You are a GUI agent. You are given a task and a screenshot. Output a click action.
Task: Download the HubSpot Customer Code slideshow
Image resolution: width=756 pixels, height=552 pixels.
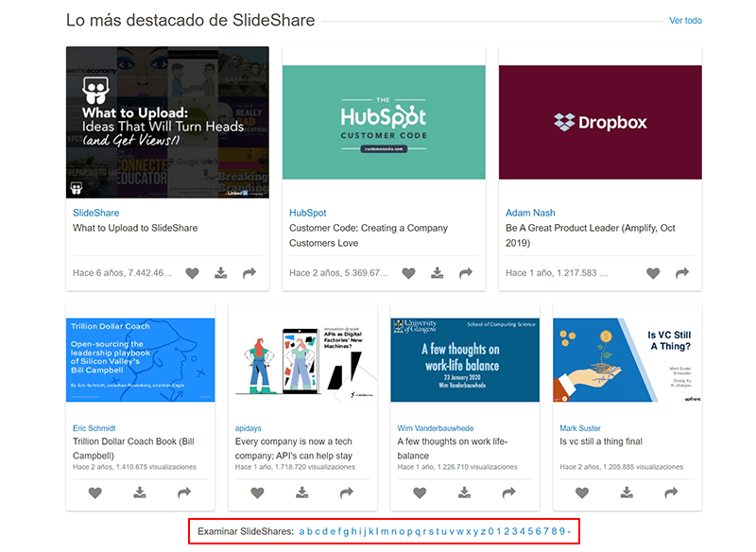pos(437,273)
